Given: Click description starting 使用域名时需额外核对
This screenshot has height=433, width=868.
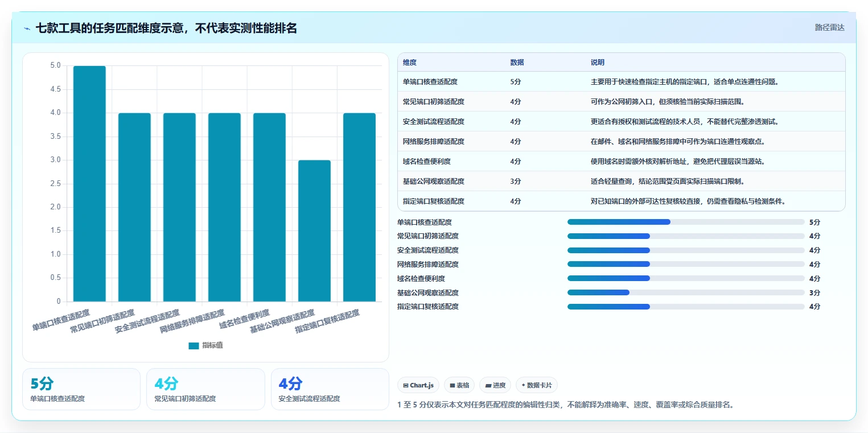Looking at the screenshot, I should pyautogui.click(x=678, y=162).
